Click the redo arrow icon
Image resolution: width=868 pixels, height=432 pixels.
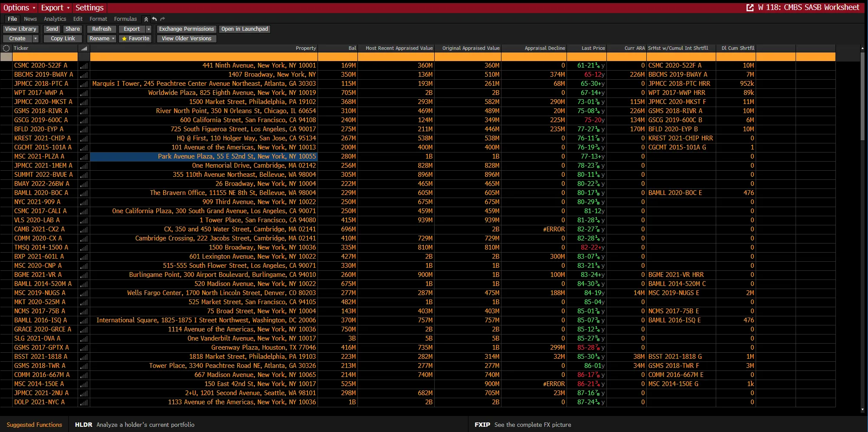[x=163, y=19]
